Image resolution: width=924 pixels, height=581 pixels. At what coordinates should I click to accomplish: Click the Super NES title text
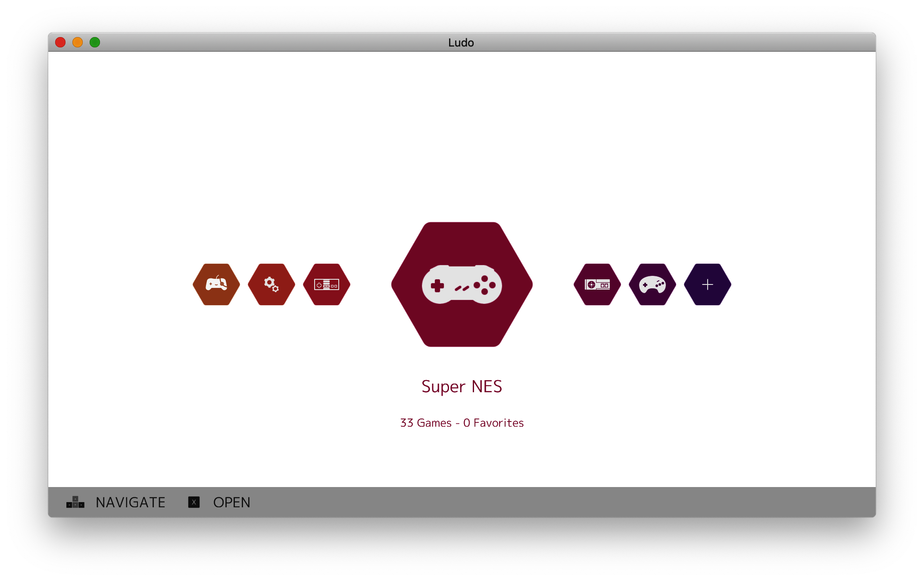click(462, 387)
